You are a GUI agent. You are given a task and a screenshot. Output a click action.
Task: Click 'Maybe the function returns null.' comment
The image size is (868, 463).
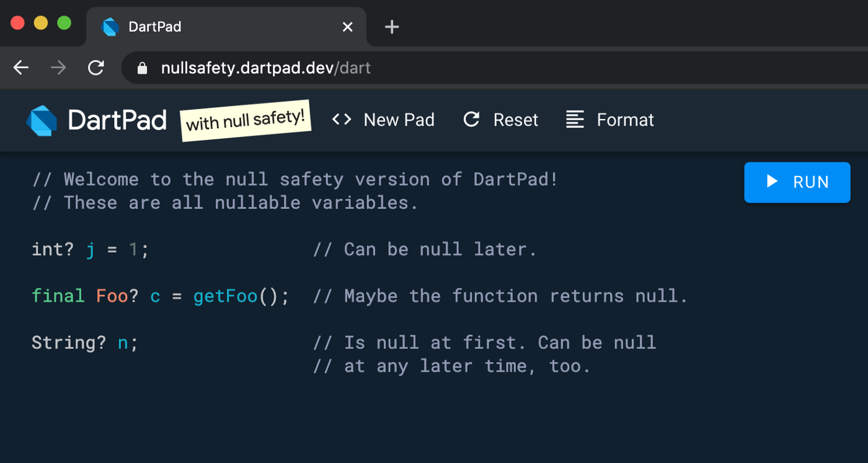click(x=500, y=296)
